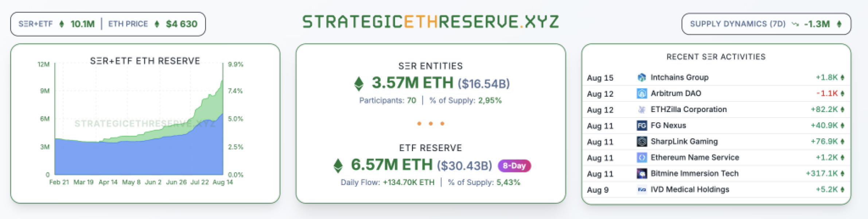This screenshot has width=868, height=219.
Task: Select the ETF RESERVE heading
Action: coord(431,148)
